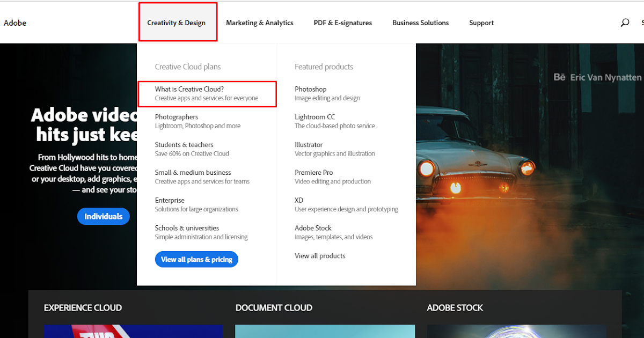Image resolution: width=644 pixels, height=338 pixels.
Task: Open the Support menu
Action: pos(481,23)
